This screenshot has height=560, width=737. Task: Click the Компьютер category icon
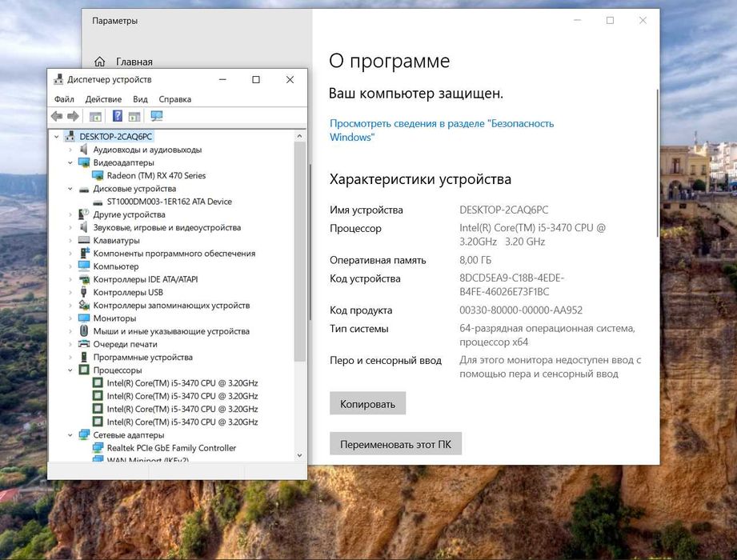[x=84, y=266]
